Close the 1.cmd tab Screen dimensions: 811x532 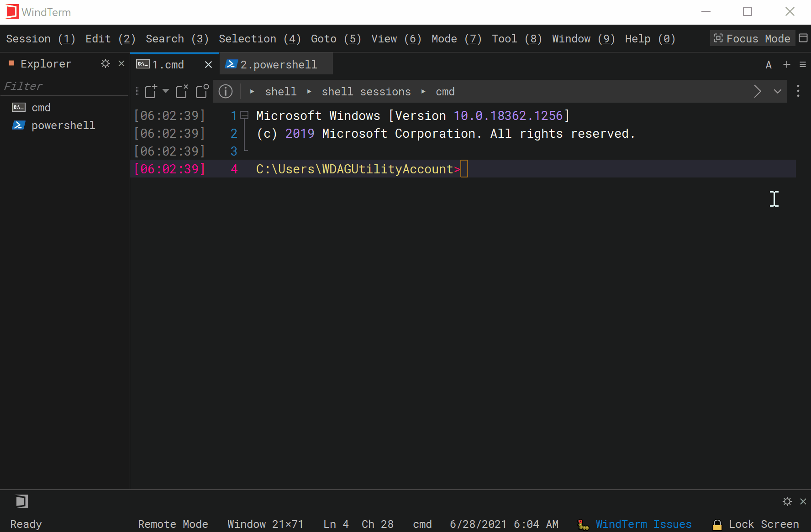(208, 64)
